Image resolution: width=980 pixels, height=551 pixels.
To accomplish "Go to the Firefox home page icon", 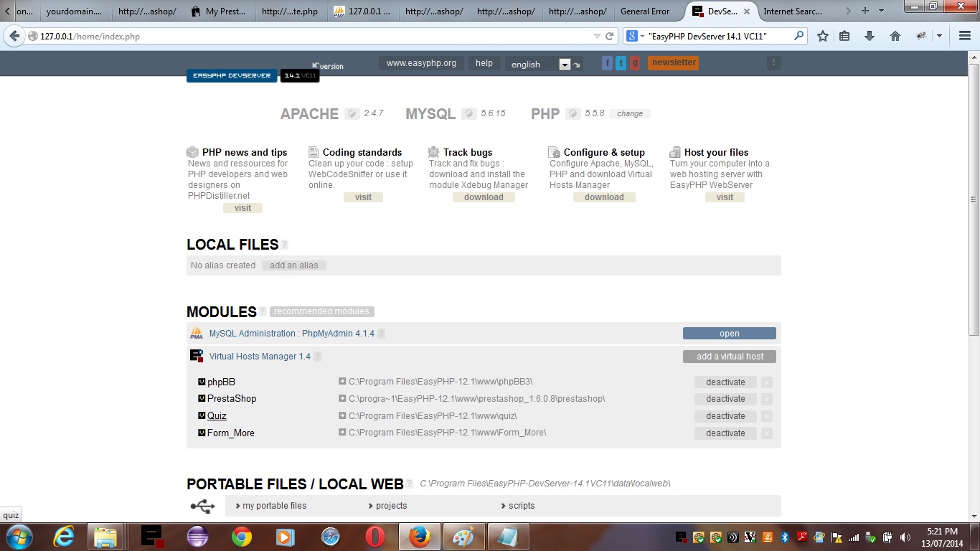I will click(895, 36).
